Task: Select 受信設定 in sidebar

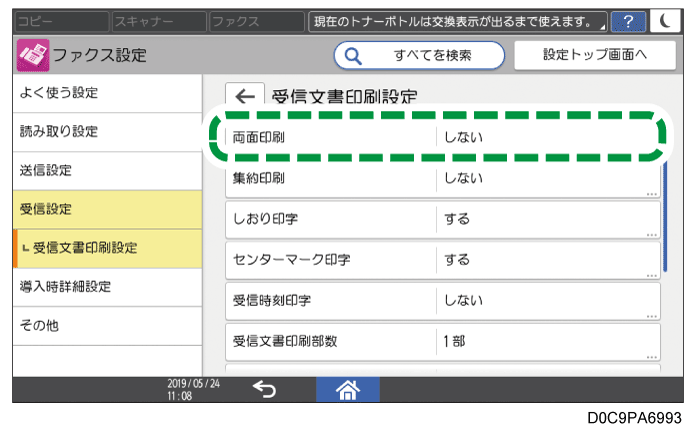Action: (107, 209)
